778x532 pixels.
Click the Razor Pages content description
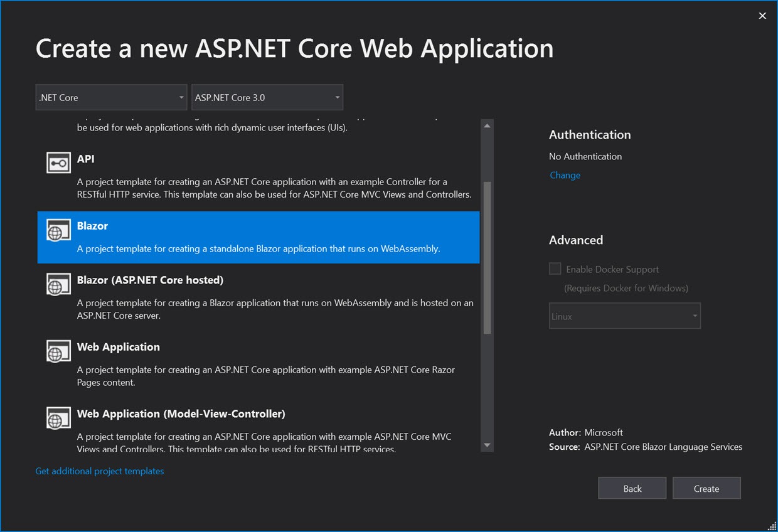click(x=266, y=376)
